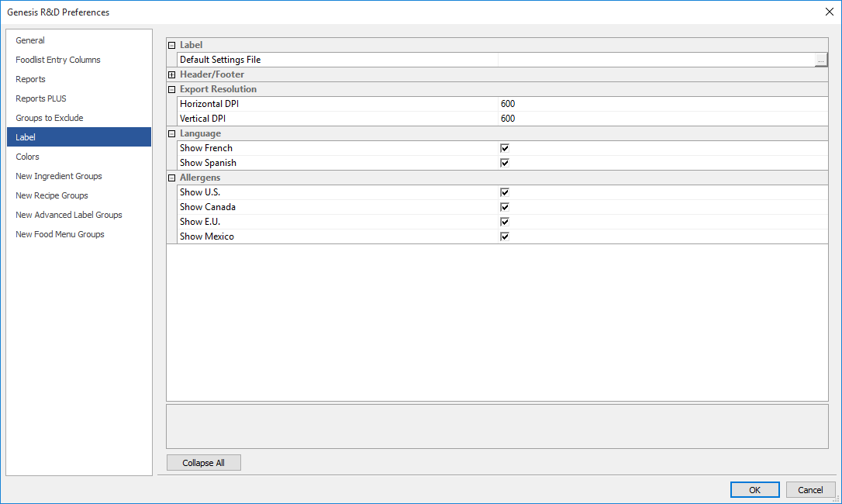Click the Language category heading
The width and height of the screenshot is (842, 504).
coord(200,133)
